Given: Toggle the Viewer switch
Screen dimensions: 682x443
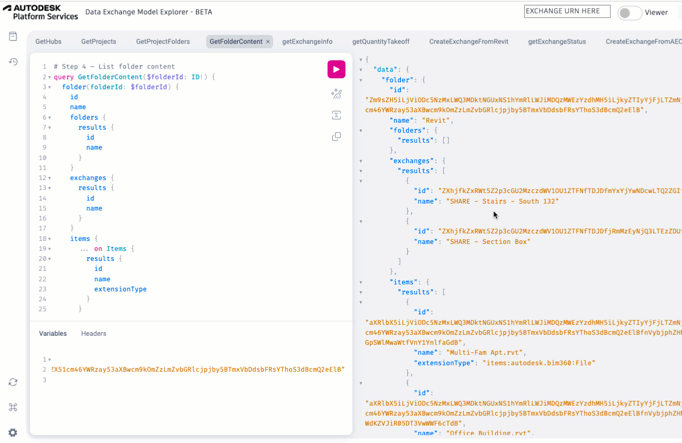Looking at the screenshot, I should point(629,13).
